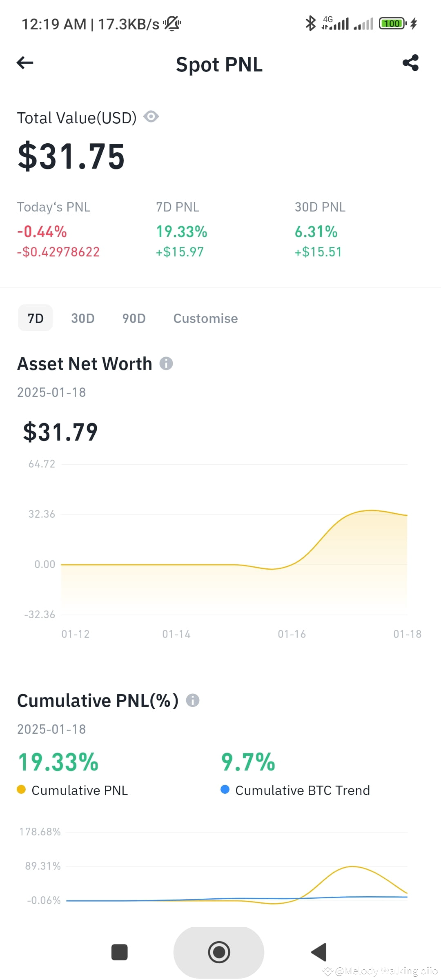Tap the 7D PNL 19.33% value
The height and width of the screenshot is (980, 441).
click(182, 232)
